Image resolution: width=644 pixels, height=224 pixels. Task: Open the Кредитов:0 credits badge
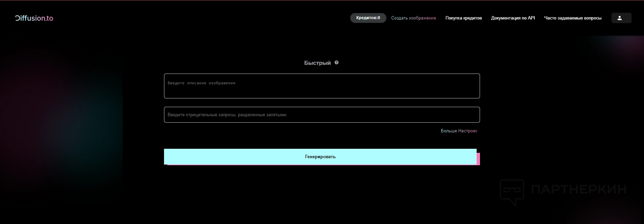tap(368, 18)
